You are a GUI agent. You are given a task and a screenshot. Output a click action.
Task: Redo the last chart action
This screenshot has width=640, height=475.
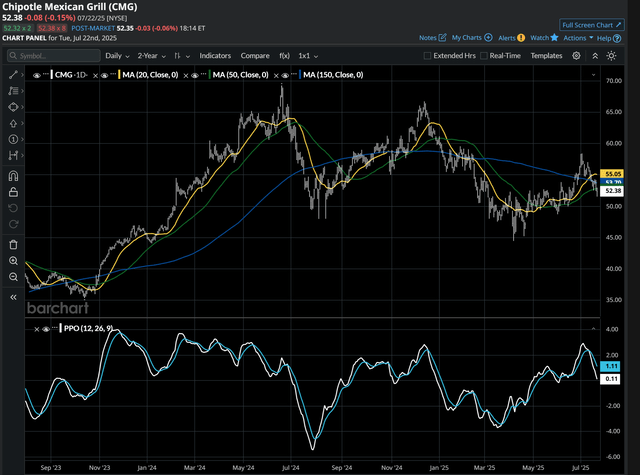point(13,224)
